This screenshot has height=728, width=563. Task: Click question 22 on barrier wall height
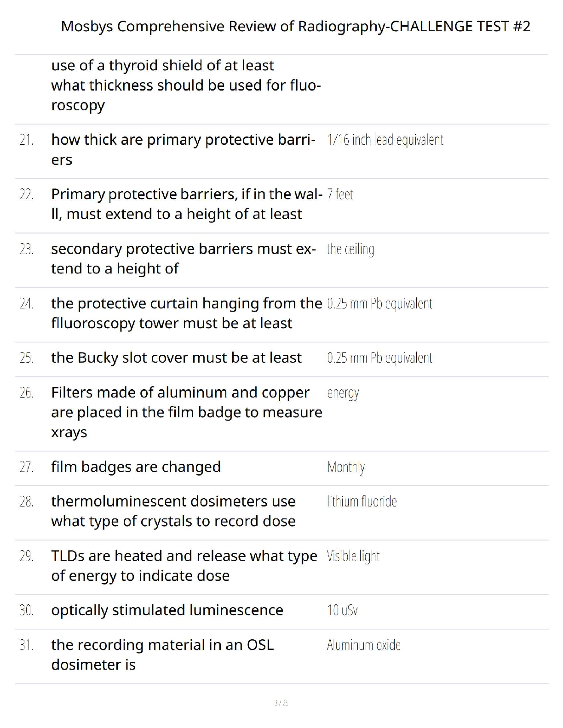tap(186, 204)
